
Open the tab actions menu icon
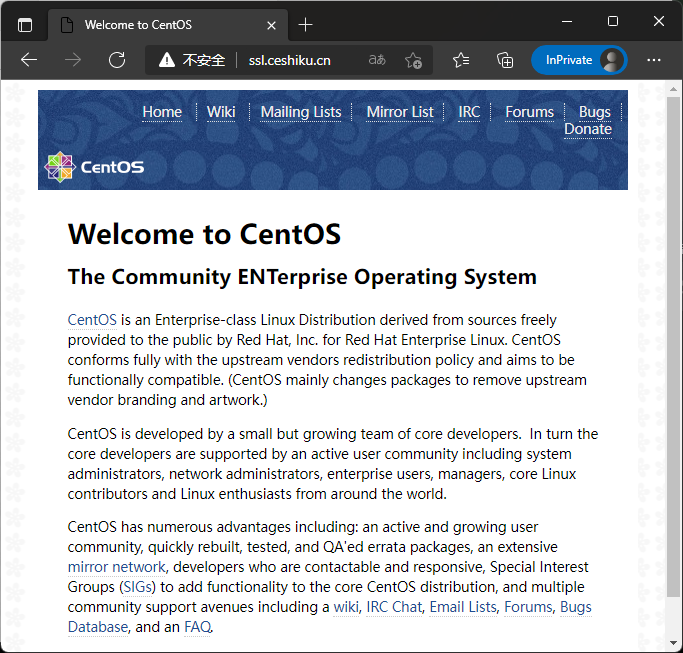[25, 25]
